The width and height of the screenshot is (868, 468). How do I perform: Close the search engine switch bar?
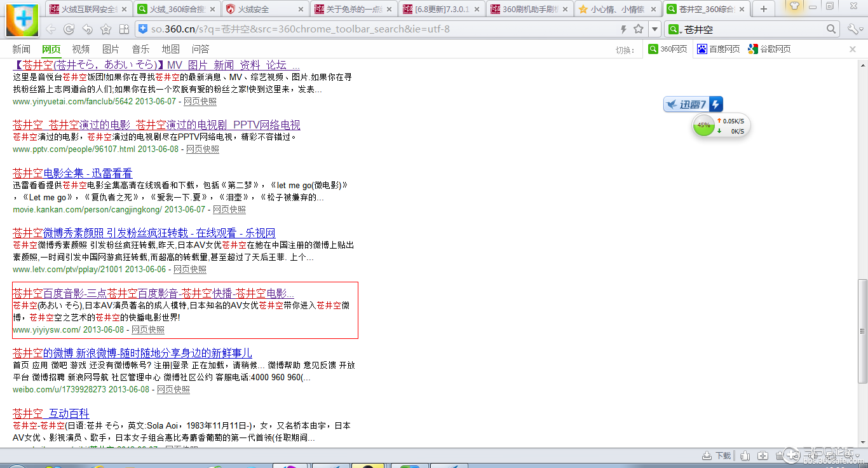(x=853, y=49)
